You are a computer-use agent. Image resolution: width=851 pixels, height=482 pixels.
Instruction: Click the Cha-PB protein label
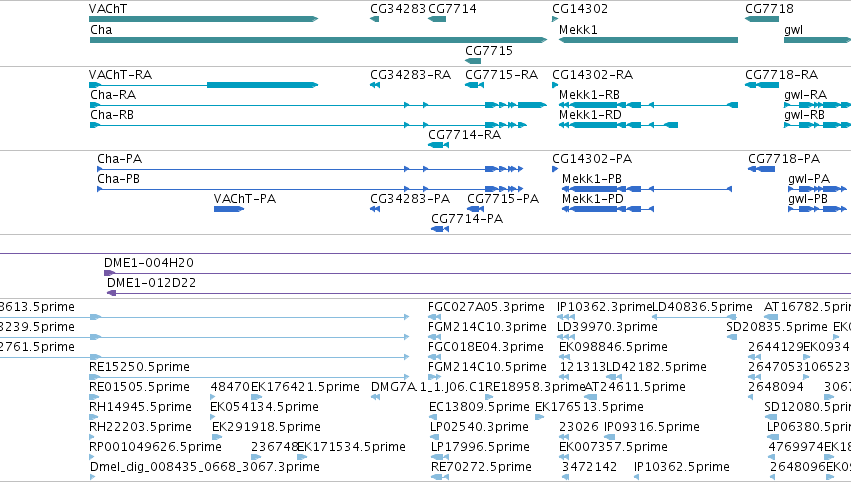coord(118,179)
